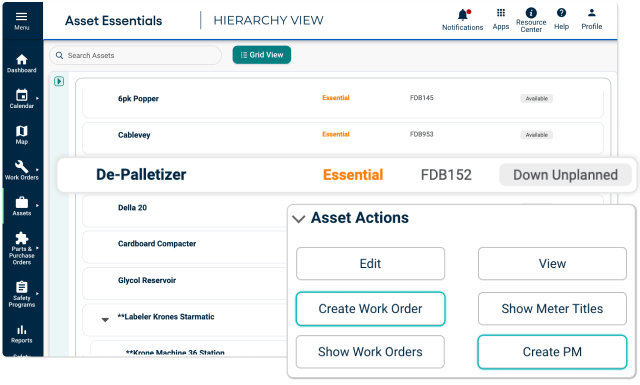
Task: Collapse the Labeler Krones Starmatic tree node
Action: pos(105,320)
